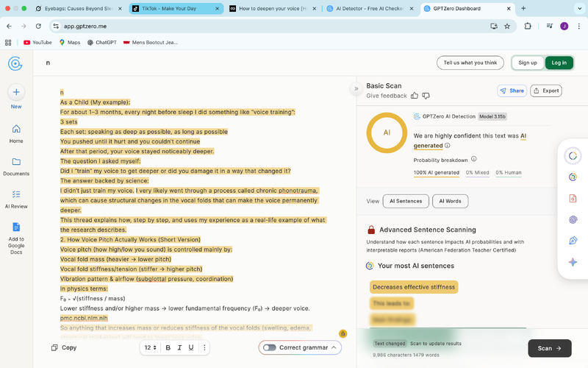Click the Scan button
Screen dimensions: 588x368
tap(549, 348)
